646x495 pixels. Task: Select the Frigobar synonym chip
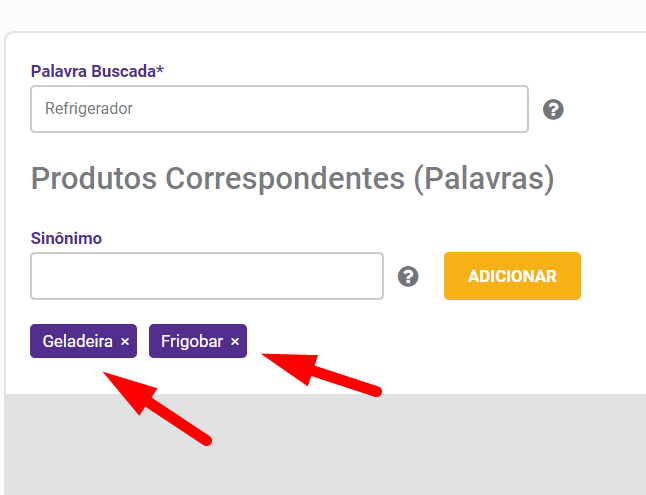pyautogui.click(x=198, y=341)
